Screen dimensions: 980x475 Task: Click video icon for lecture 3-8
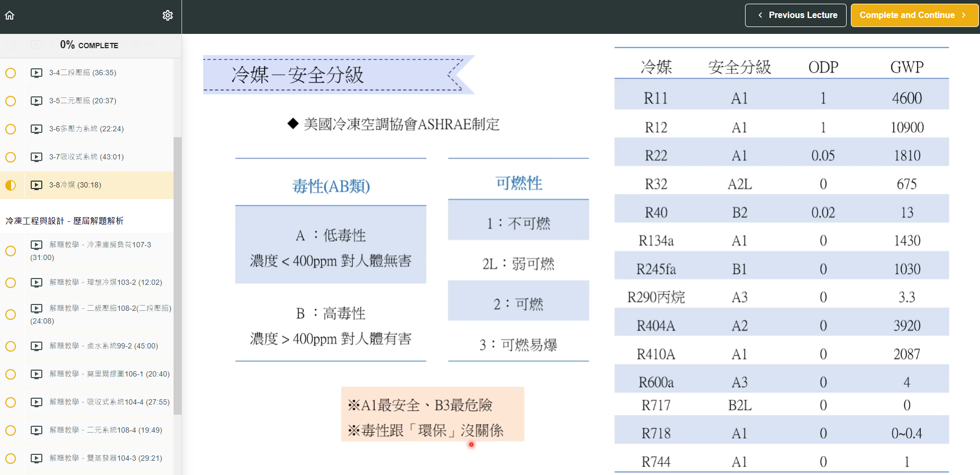[37, 185]
